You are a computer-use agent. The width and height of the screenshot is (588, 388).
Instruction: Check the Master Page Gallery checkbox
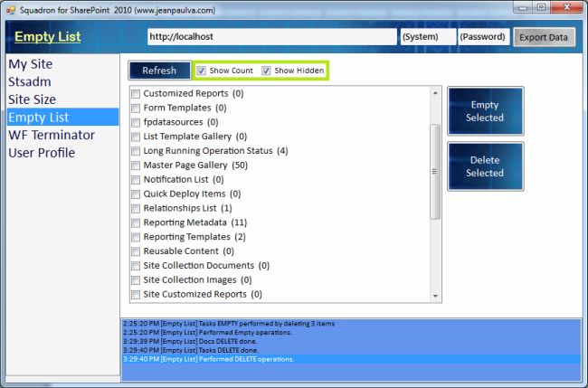136,166
